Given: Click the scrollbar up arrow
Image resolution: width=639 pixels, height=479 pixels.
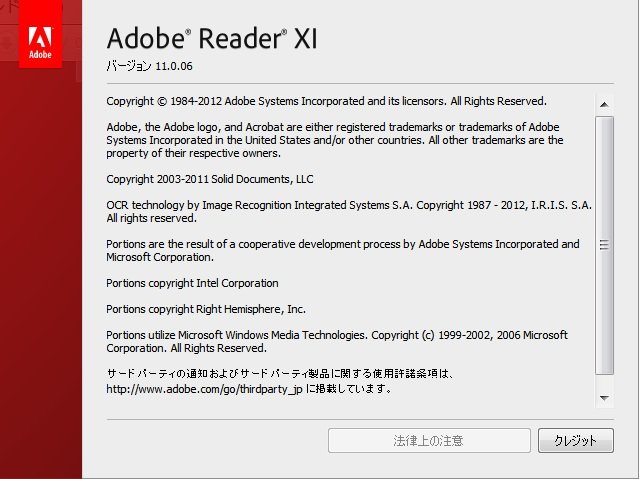Looking at the screenshot, I should pyautogui.click(x=604, y=105).
